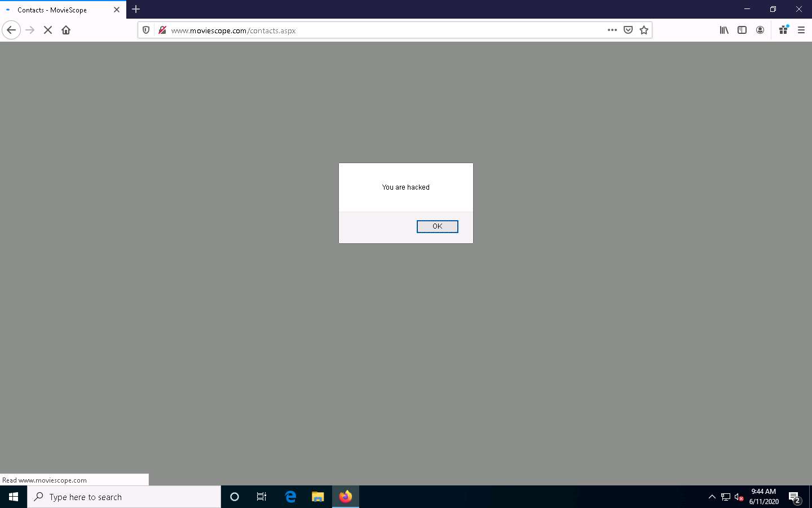This screenshot has height=508, width=812.
Task: Toggle the Firefox sidebar
Action: pos(742,30)
